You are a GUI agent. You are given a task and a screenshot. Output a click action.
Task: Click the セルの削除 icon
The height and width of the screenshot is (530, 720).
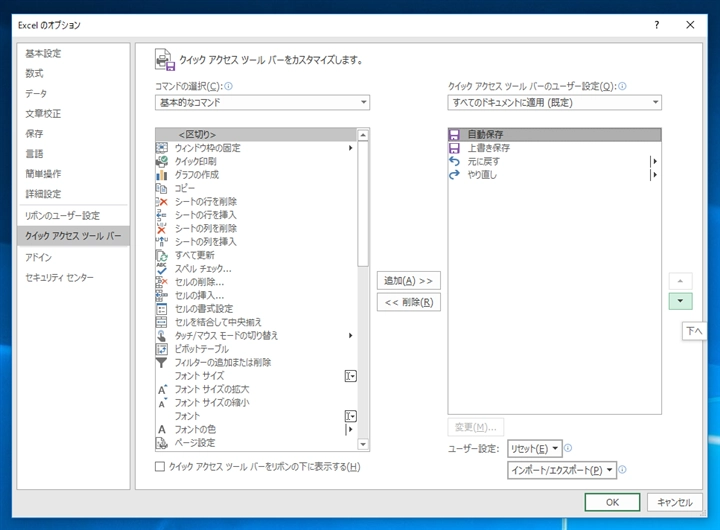coord(162,282)
